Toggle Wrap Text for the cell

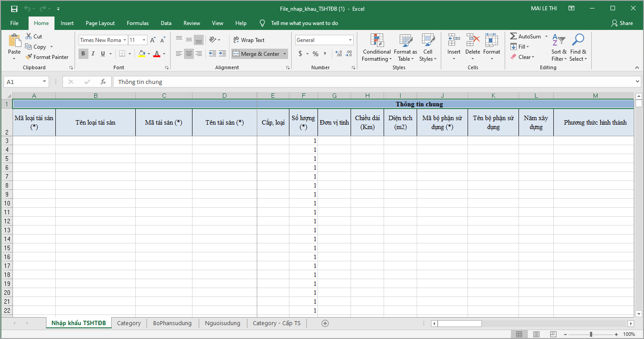(x=249, y=40)
